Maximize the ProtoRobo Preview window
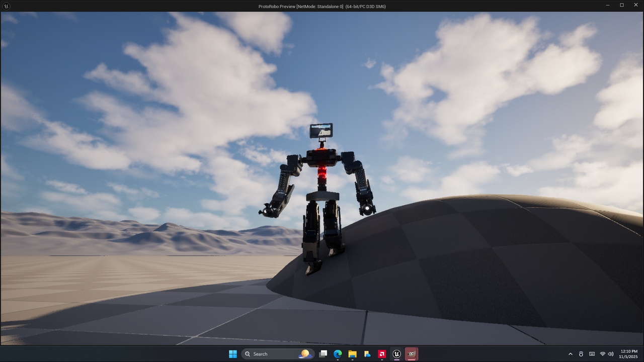Viewport: 644px width, 362px height. (x=621, y=5)
